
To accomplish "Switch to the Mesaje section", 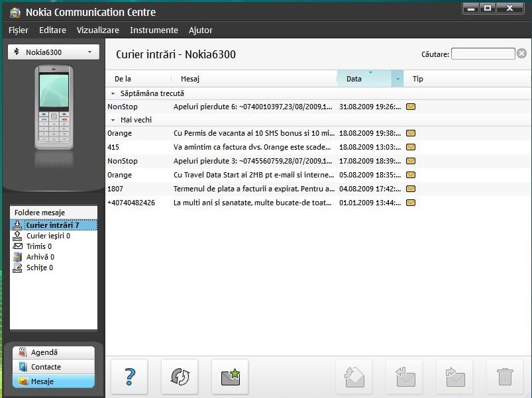I will tap(54, 381).
